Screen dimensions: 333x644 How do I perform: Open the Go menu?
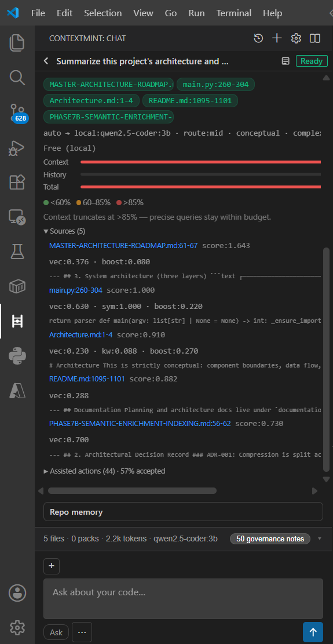click(x=171, y=13)
